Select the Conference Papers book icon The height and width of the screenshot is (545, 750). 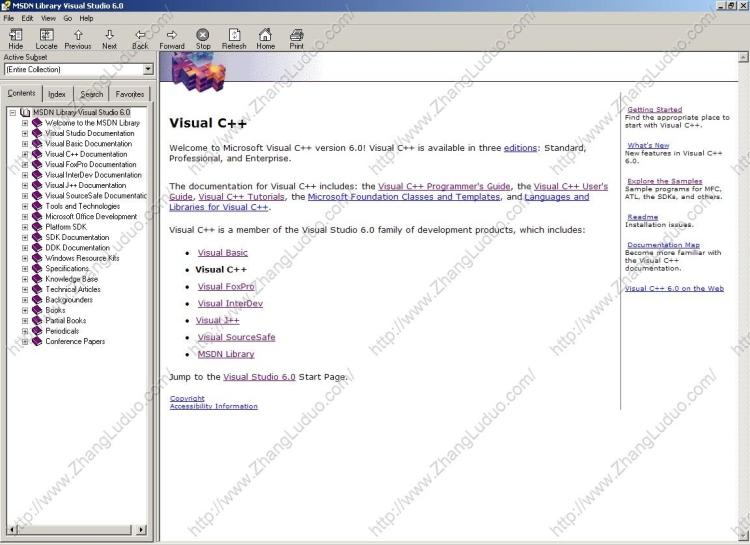[x=37, y=342]
